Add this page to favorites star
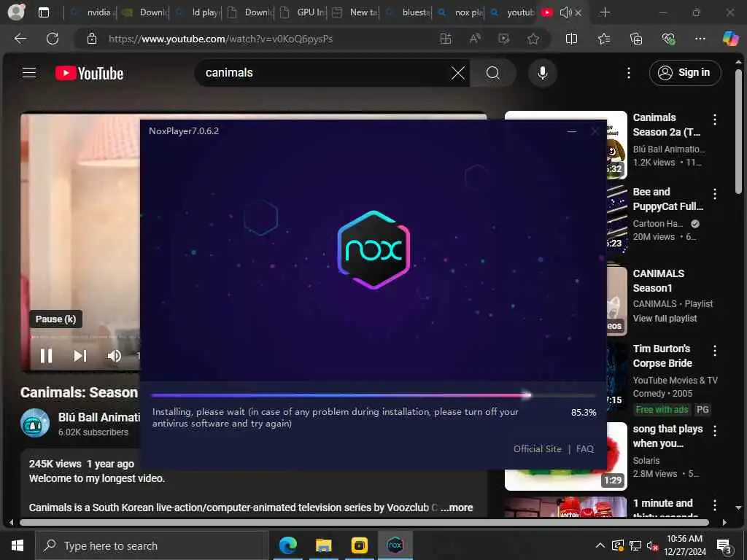 coord(533,39)
